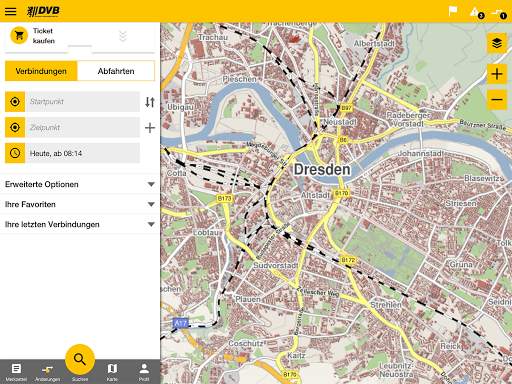The image size is (512, 384).
Task: Open Karte in bottom navigation
Action: coord(112,372)
